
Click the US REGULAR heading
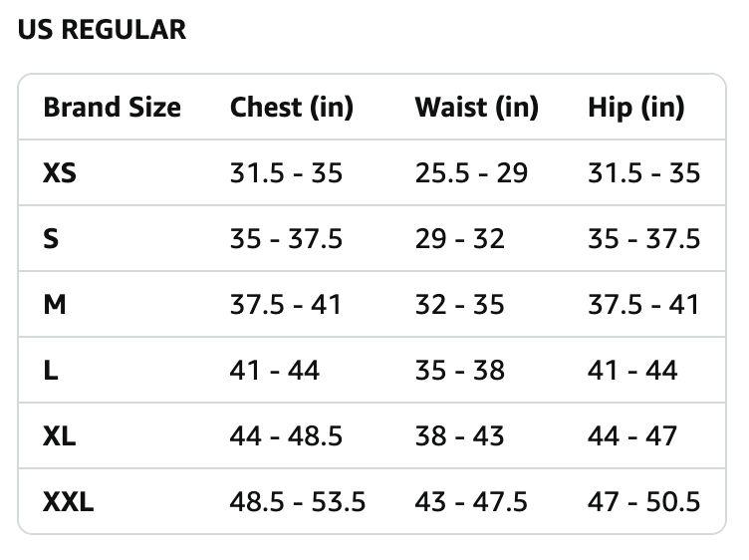pos(102,30)
